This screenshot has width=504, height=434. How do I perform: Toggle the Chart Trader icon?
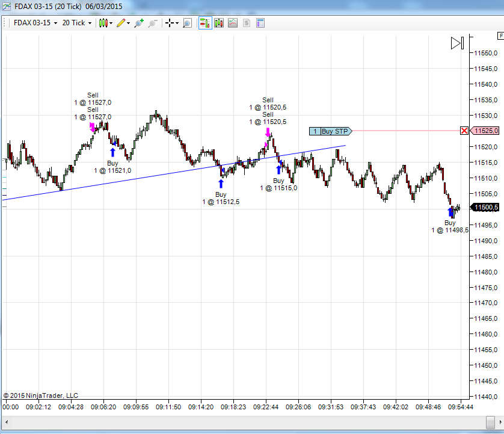(205, 23)
